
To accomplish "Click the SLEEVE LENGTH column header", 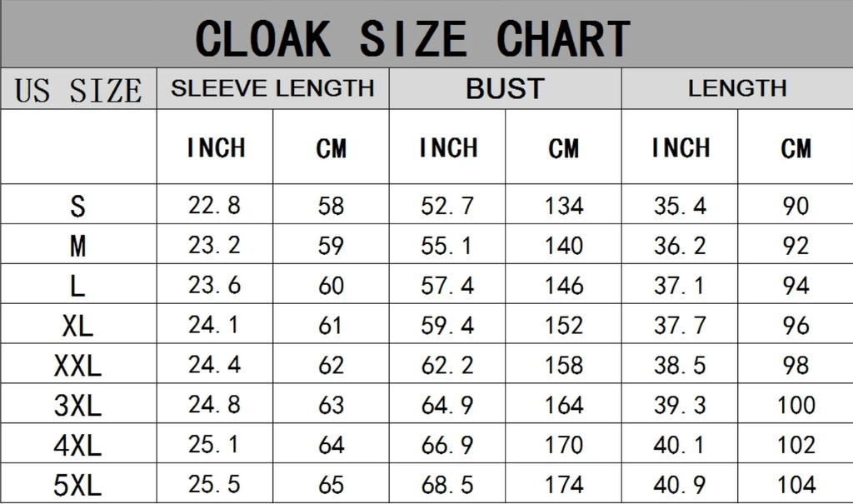I will [272, 88].
